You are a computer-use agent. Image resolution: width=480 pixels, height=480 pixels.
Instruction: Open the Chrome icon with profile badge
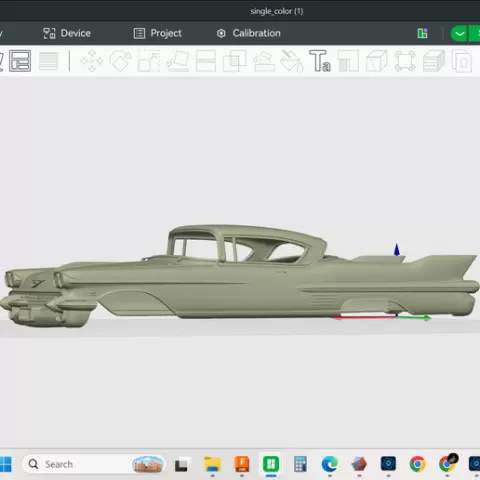[x=447, y=463]
